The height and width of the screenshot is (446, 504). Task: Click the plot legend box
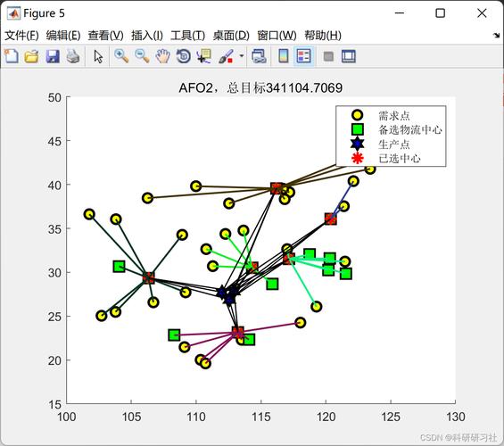[391, 136]
